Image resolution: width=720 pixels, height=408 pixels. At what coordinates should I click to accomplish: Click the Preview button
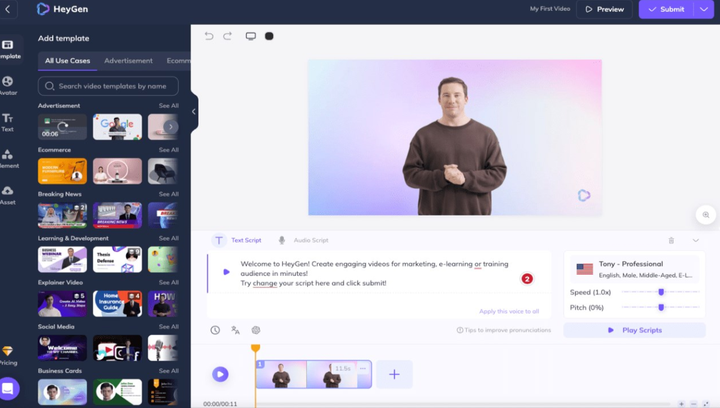[x=604, y=9]
